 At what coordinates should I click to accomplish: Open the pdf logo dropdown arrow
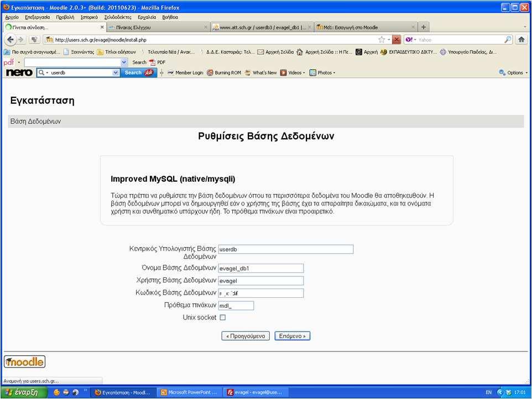pyautogui.click(x=19, y=62)
